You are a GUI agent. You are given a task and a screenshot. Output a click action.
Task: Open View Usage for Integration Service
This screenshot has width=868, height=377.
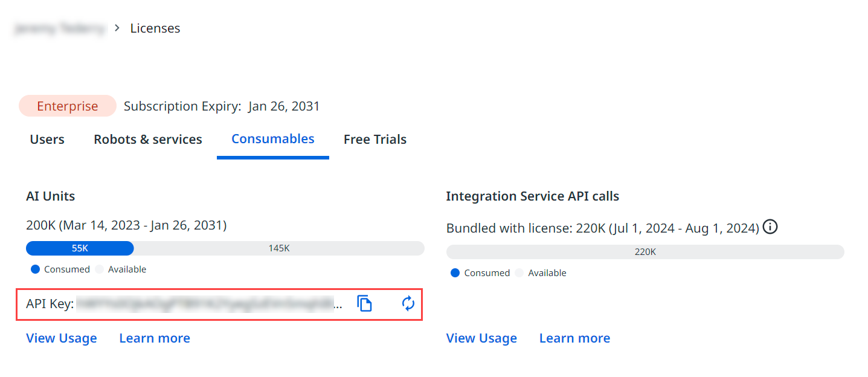481,338
